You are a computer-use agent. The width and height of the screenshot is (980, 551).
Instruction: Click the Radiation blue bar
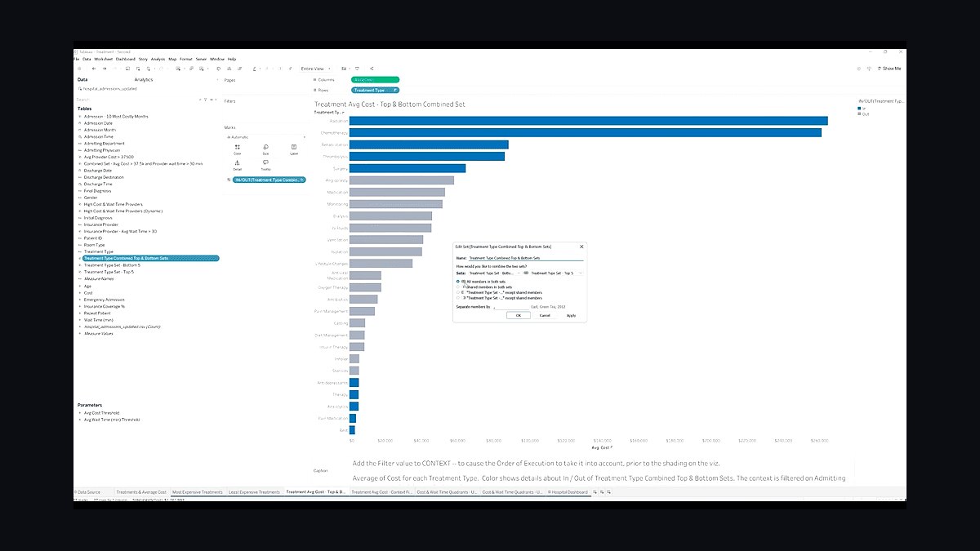point(589,121)
